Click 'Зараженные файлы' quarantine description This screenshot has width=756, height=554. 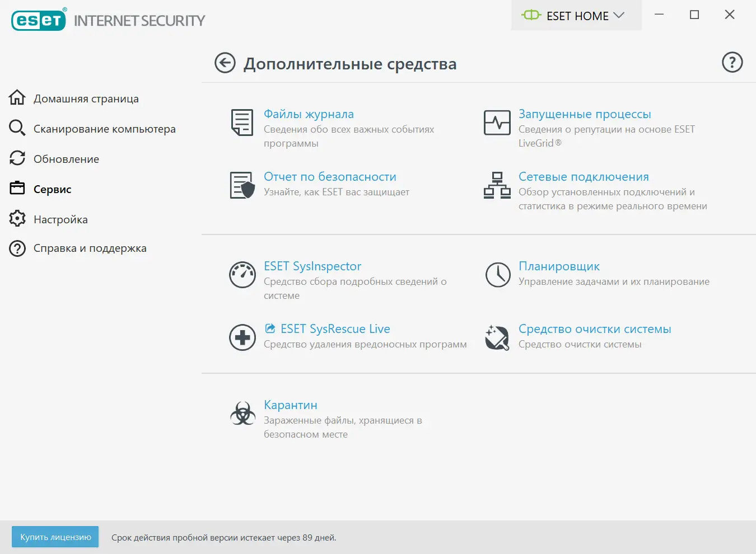click(x=343, y=427)
